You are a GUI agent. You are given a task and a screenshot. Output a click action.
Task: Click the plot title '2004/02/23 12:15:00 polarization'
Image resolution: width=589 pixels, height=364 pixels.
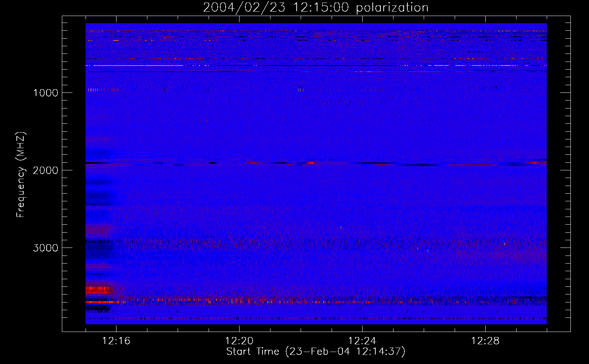coord(316,7)
